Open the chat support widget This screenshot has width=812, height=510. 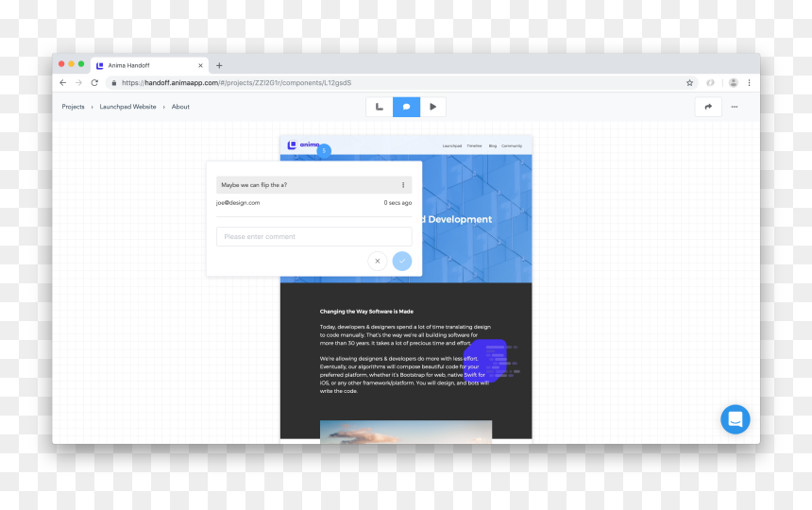point(735,419)
